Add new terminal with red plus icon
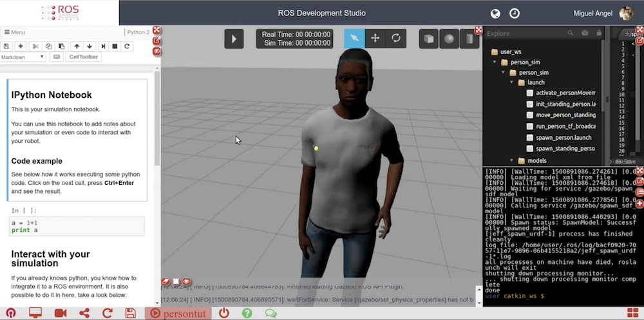The image size is (644, 320). tap(640, 203)
